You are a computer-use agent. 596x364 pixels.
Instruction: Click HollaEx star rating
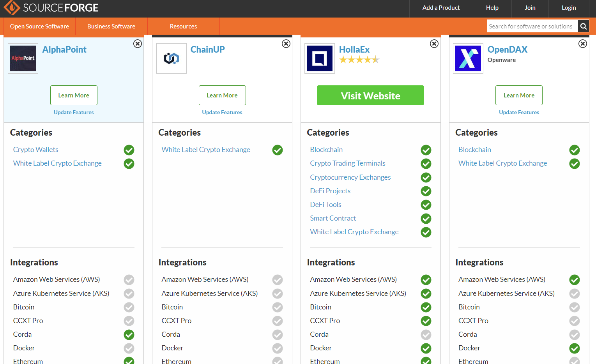point(359,60)
